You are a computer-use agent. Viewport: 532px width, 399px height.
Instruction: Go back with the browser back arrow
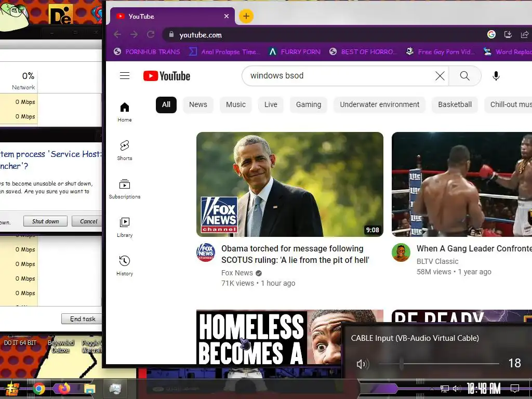coord(117,35)
